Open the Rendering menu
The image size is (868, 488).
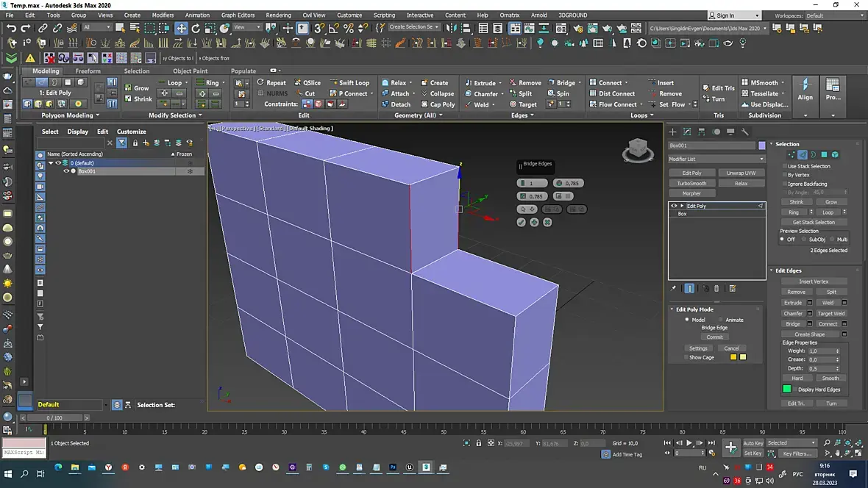(x=278, y=15)
